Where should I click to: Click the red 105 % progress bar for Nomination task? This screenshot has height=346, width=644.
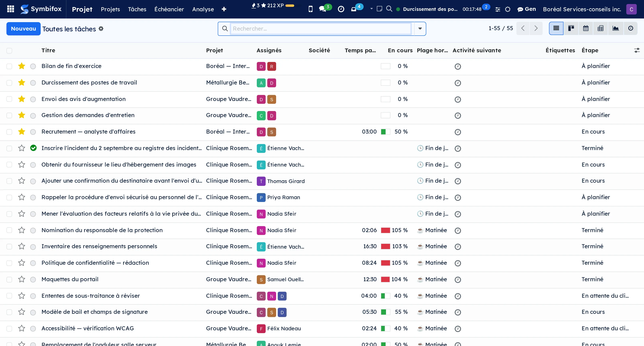click(385, 230)
